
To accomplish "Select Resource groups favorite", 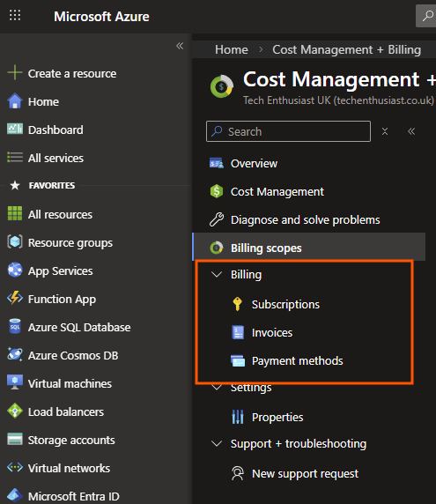I will (x=70, y=243).
